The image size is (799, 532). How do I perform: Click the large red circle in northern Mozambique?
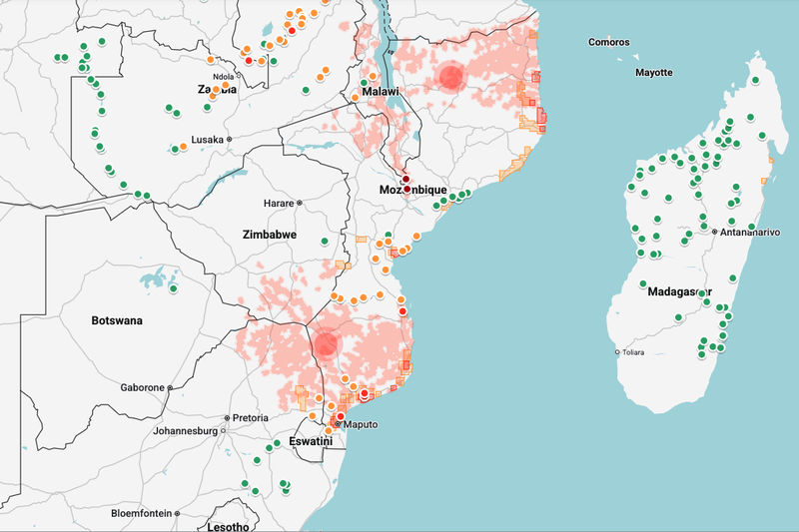pos(451,77)
